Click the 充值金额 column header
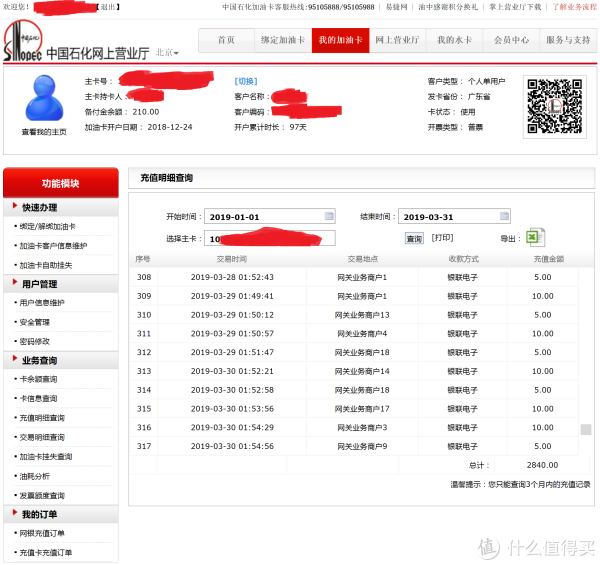The image size is (600, 565). click(549, 259)
